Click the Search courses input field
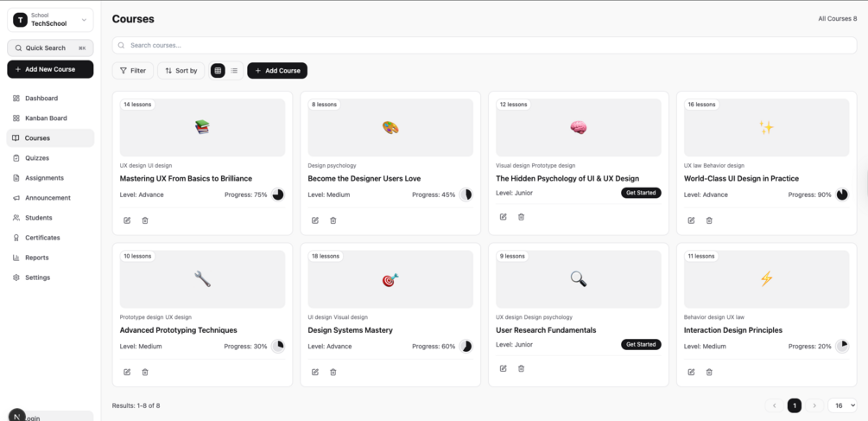 pos(485,46)
